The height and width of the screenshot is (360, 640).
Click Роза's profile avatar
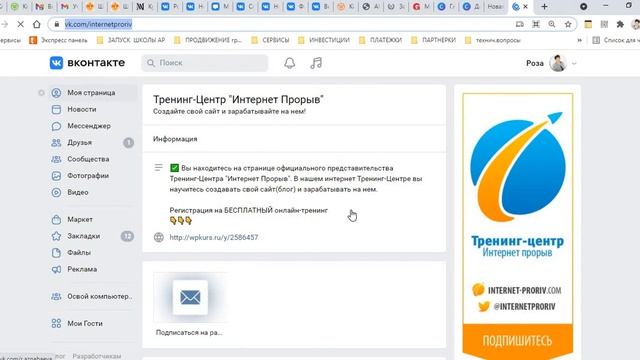[558, 63]
